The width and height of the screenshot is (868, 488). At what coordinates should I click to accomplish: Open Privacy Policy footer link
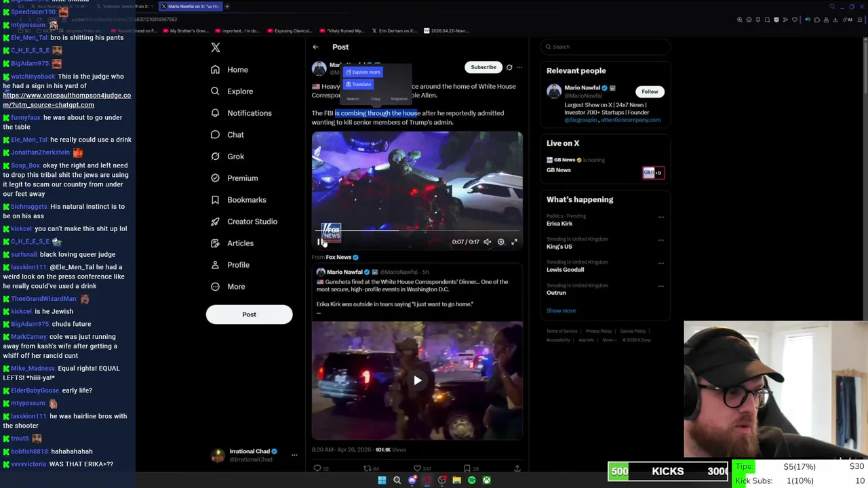599,331
